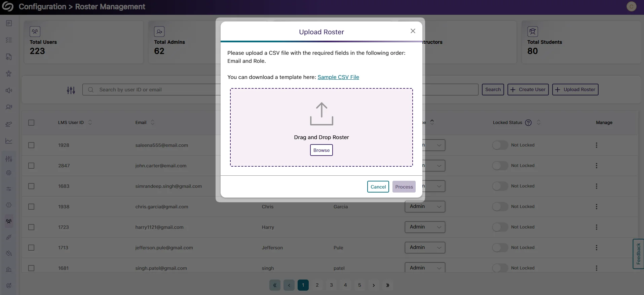Expand the Admin role dropdown for Chris Garcia
This screenshot has width=644, height=295.
click(x=425, y=207)
